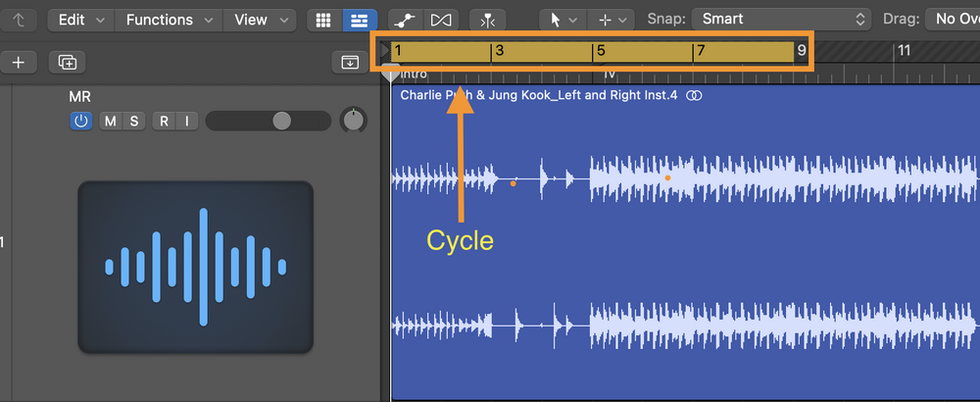
Task: Click the duplicate track icon
Action: pyautogui.click(x=67, y=62)
